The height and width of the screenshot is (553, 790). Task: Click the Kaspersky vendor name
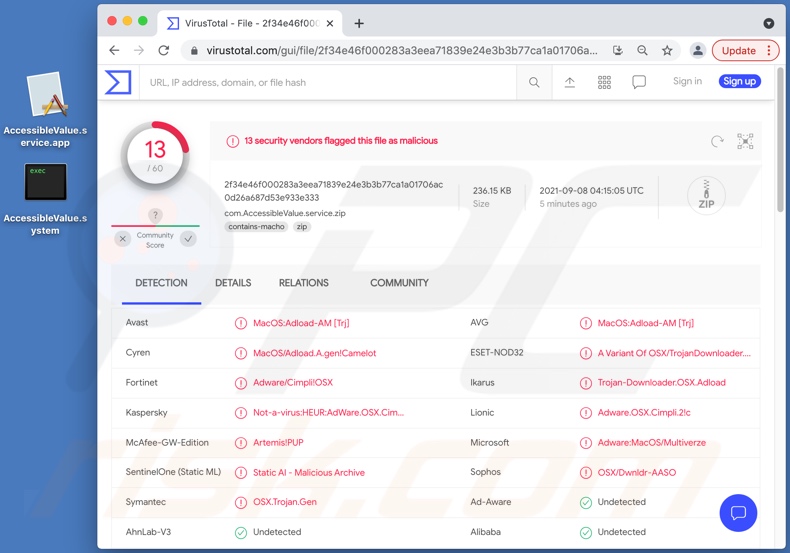(x=146, y=412)
